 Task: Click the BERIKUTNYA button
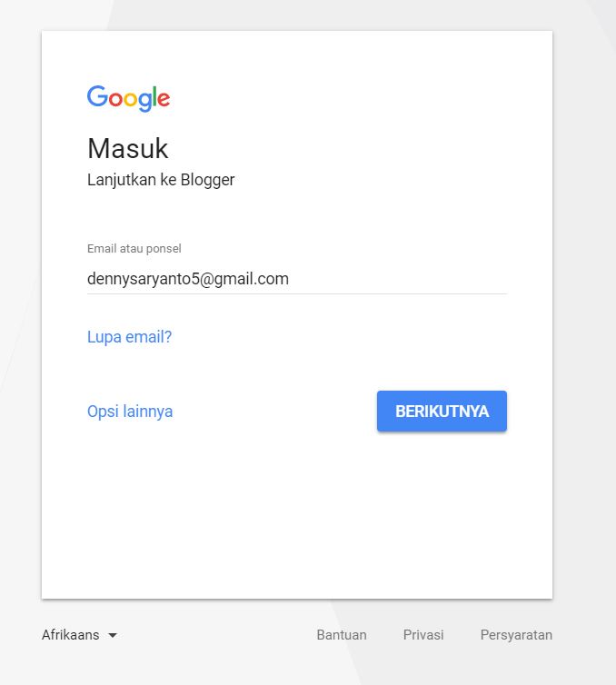click(x=442, y=411)
